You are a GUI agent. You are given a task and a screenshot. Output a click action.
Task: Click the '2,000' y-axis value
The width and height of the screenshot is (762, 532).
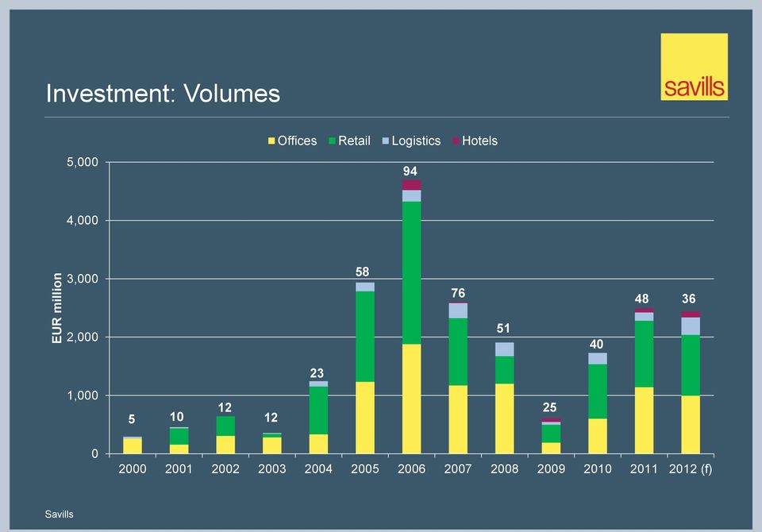[83, 337]
